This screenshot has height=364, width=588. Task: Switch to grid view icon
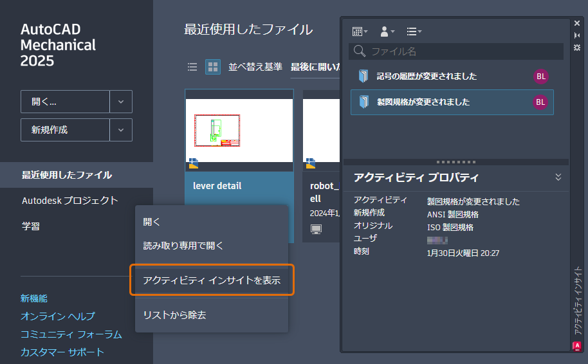213,67
